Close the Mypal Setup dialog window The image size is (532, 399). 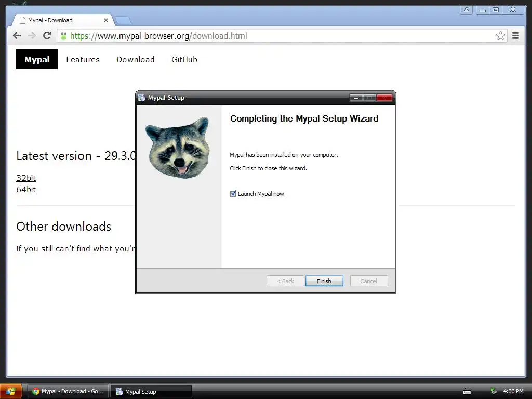(384, 98)
